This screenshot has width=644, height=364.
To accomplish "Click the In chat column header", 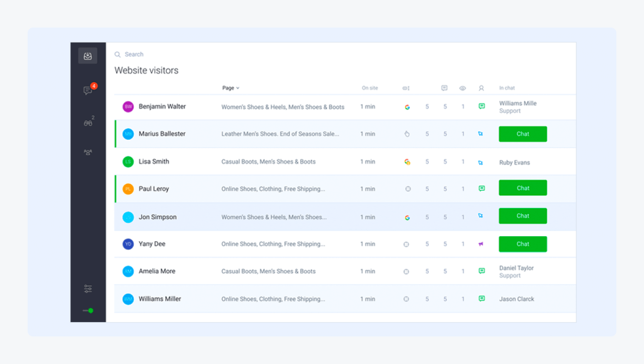I will tap(507, 88).
